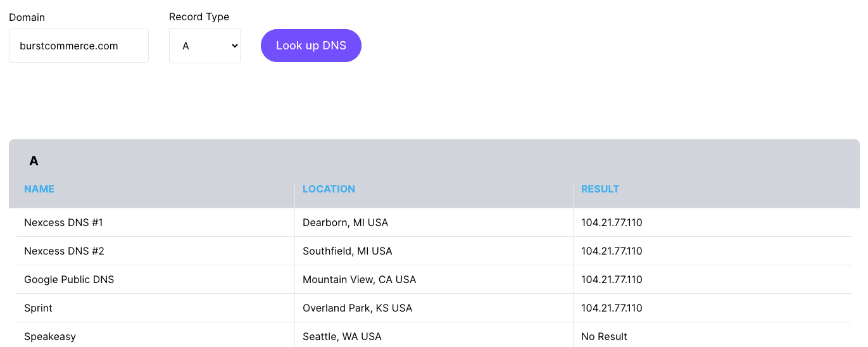868x347 pixels.
Task: Click the NAME column header
Action: pos(39,189)
